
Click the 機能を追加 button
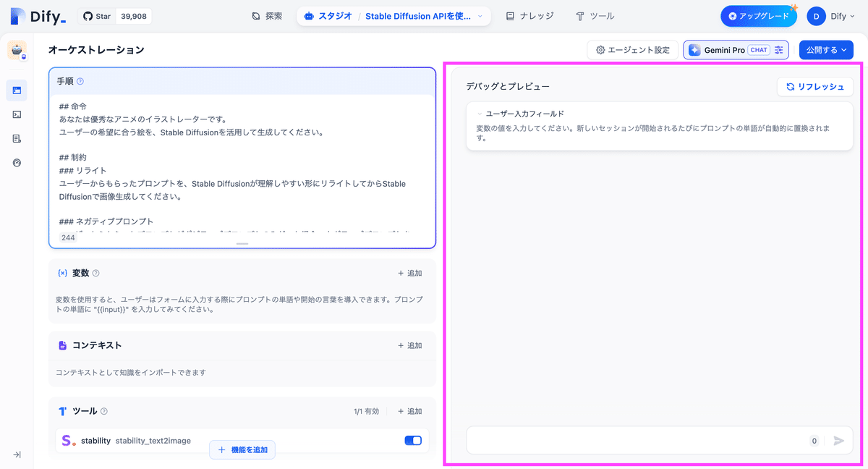tap(242, 449)
